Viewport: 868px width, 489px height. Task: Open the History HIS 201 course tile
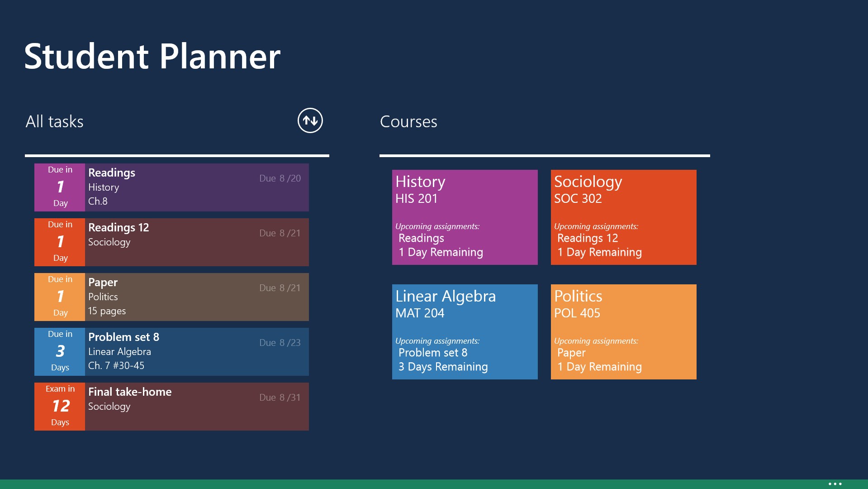pos(465,217)
